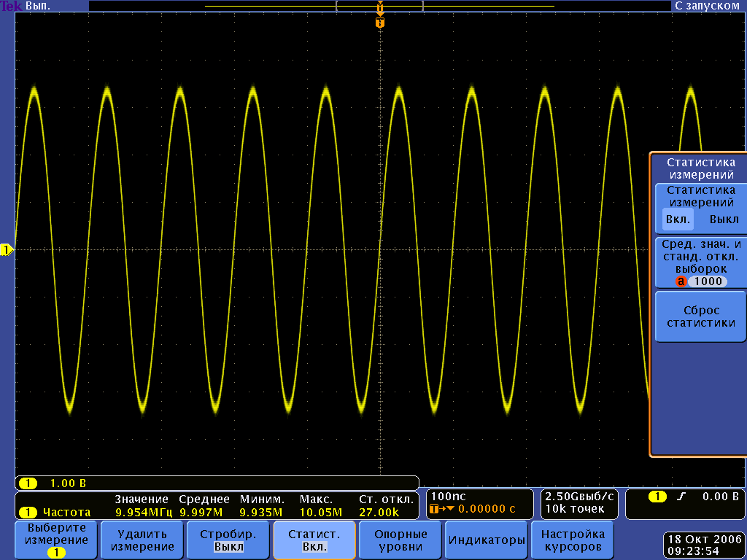Click the Tek logo in the corner
747x560 pixels.
(12, 6)
